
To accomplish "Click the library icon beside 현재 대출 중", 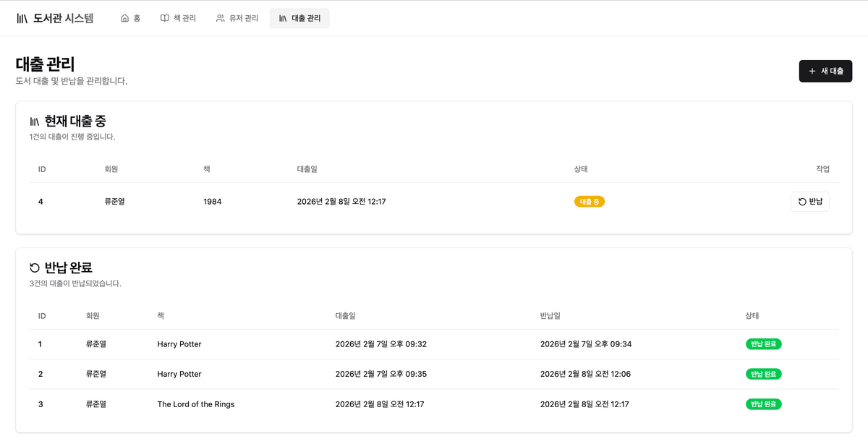I will pyautogui.click(x=35, y=121).
